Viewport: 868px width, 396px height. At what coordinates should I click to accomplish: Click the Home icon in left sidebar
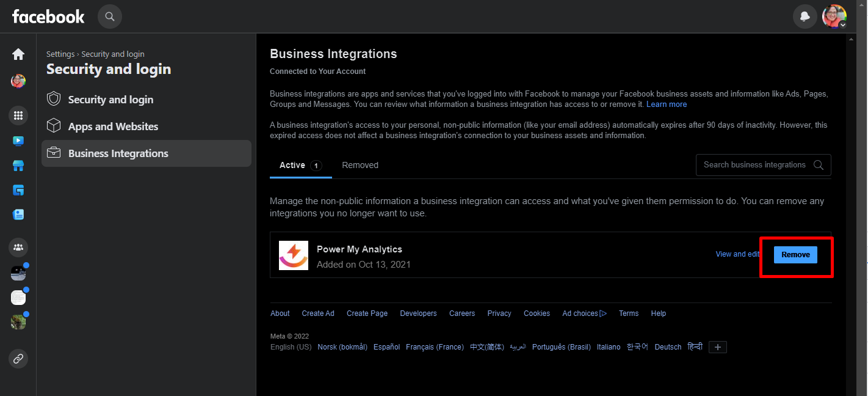18,54
